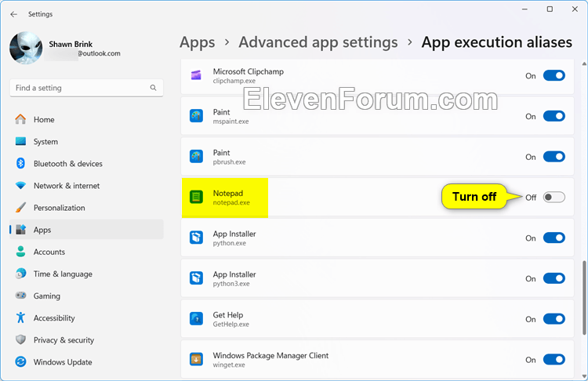Image resolution: width=588 pixels, height=381 pixels.
Task: Turn on Notepad notepad.exe alias
Action: coord(554,198)
